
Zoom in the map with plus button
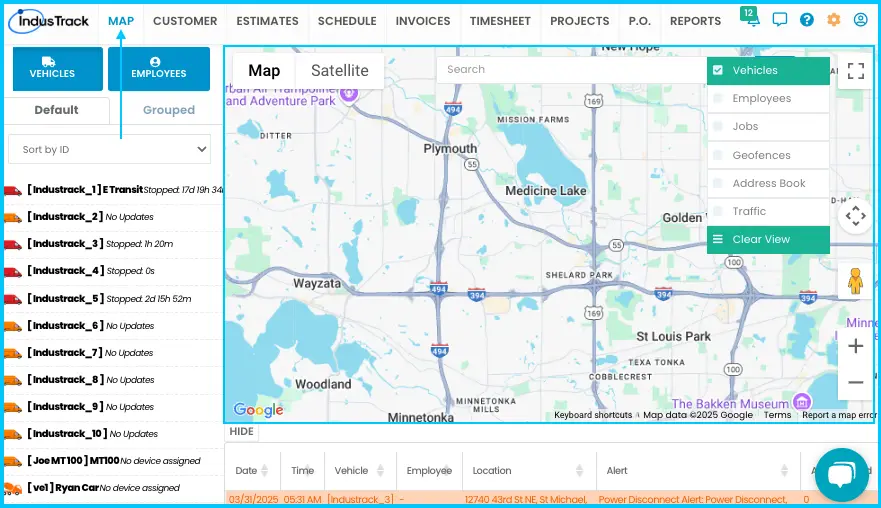click(855, 346)
